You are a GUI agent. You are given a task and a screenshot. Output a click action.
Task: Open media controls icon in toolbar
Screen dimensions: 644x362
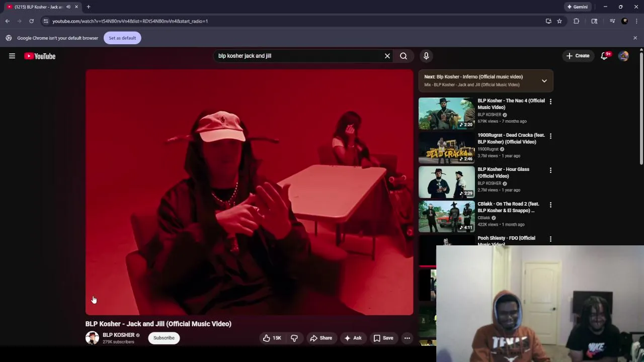[x=612, y=21]
